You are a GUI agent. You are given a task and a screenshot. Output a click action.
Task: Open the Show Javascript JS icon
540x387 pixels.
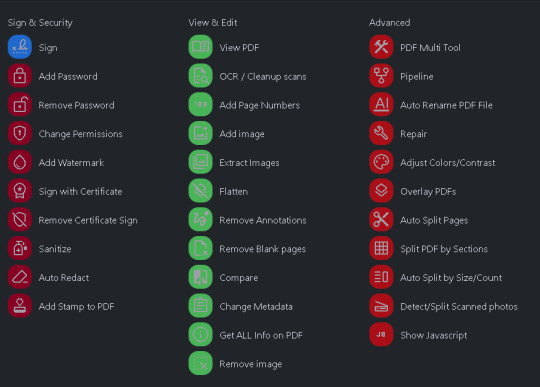pos(381,334)
